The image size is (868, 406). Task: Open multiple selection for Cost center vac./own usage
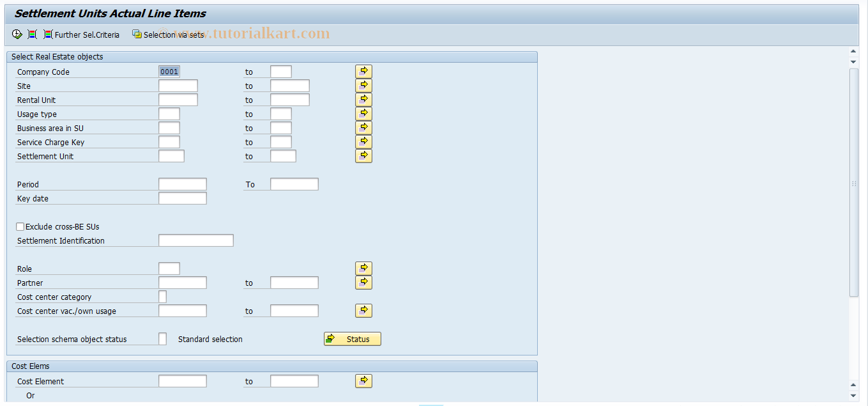(363, 311)
